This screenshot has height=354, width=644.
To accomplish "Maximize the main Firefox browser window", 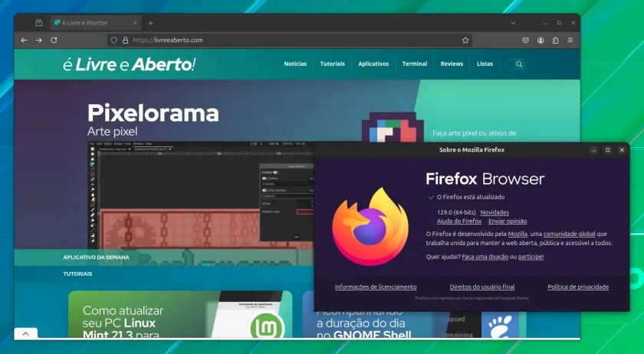I will (x=559, y=23).
